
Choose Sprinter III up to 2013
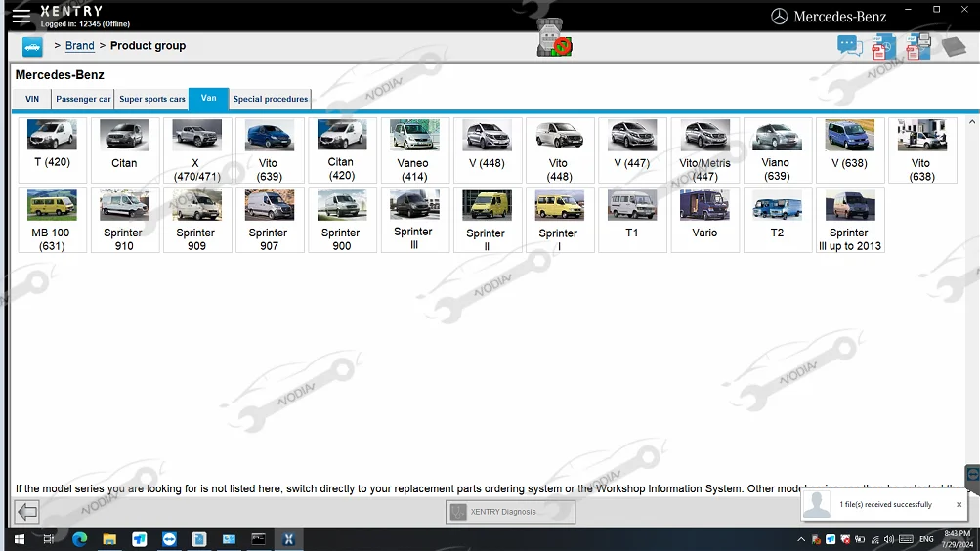(x=849, y=220)
